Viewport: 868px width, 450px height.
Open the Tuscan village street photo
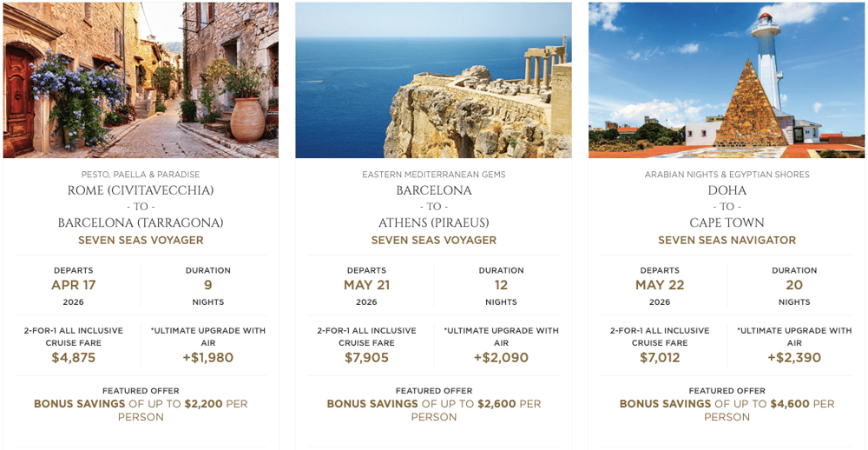pos(141,80)
